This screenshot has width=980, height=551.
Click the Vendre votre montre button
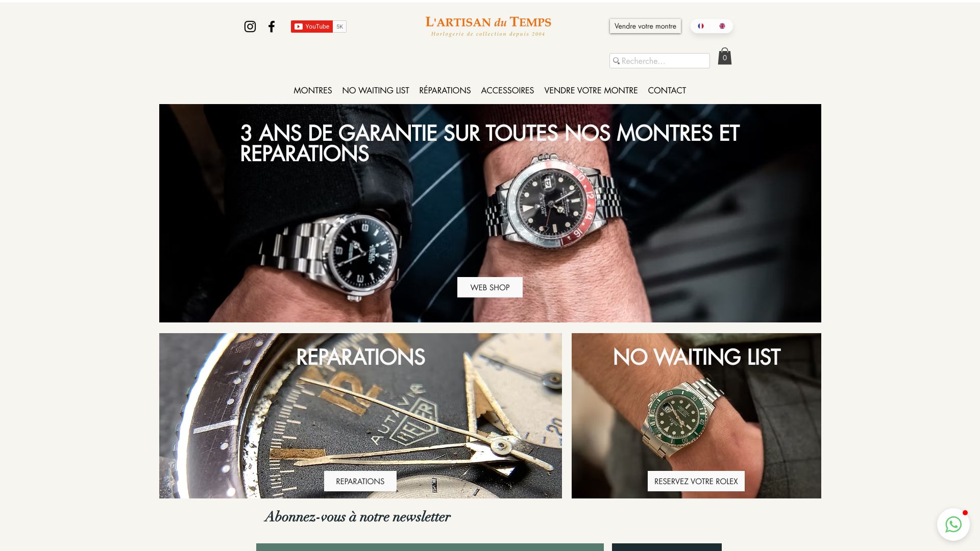(x=645, y=26)
